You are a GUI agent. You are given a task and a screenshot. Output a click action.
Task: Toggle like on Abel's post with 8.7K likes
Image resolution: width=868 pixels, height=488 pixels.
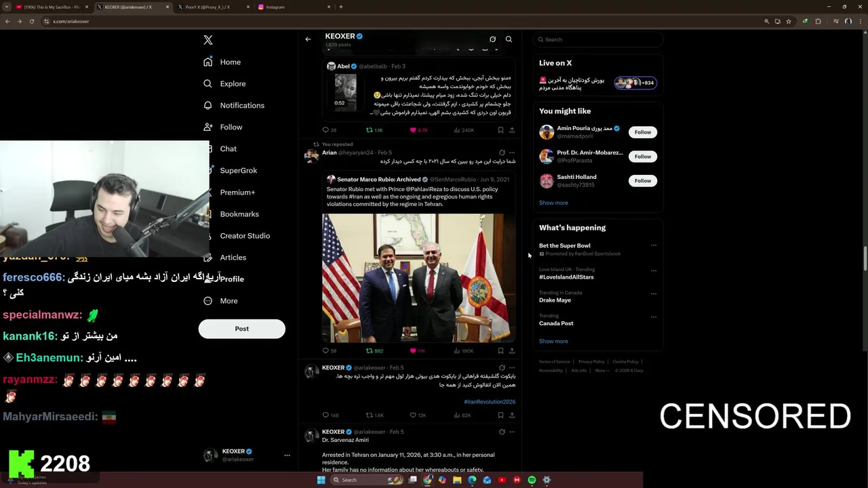point(418,130)
